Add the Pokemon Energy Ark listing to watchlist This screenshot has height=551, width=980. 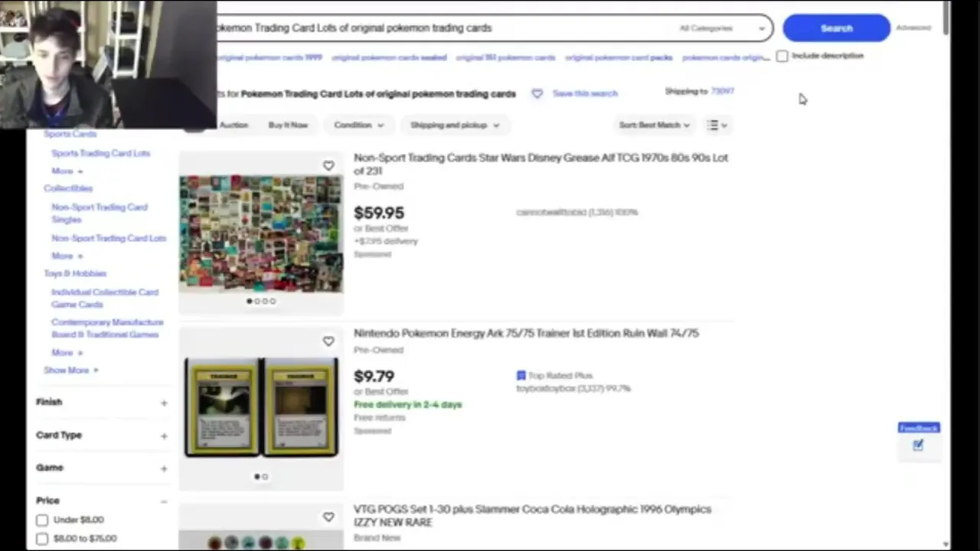tap(328, 341)
